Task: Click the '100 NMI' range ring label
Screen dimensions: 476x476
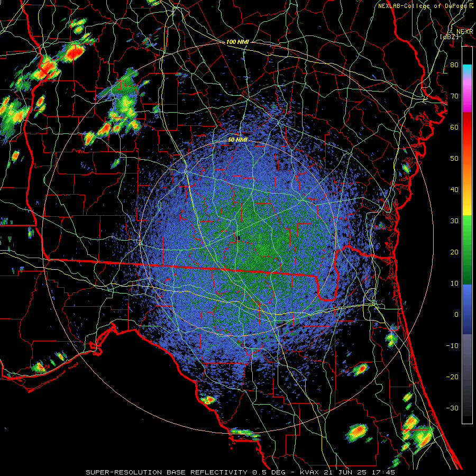Action: 237,42
